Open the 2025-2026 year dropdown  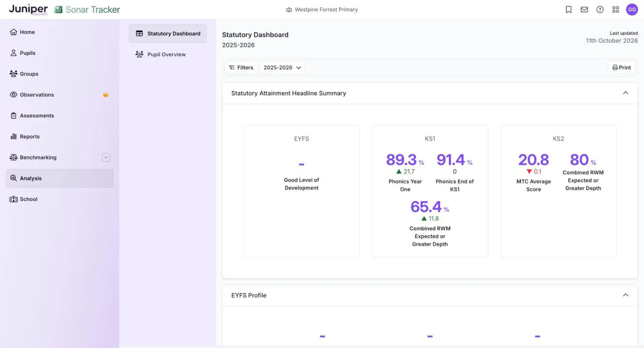coord(282,67)
